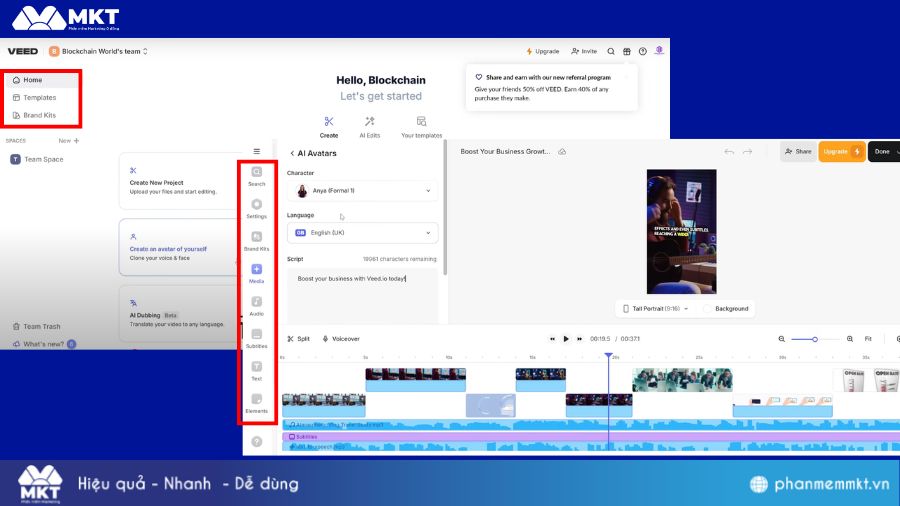Toggle the editor hamburger menu
The image size is (900, 506).
[257, 151]
